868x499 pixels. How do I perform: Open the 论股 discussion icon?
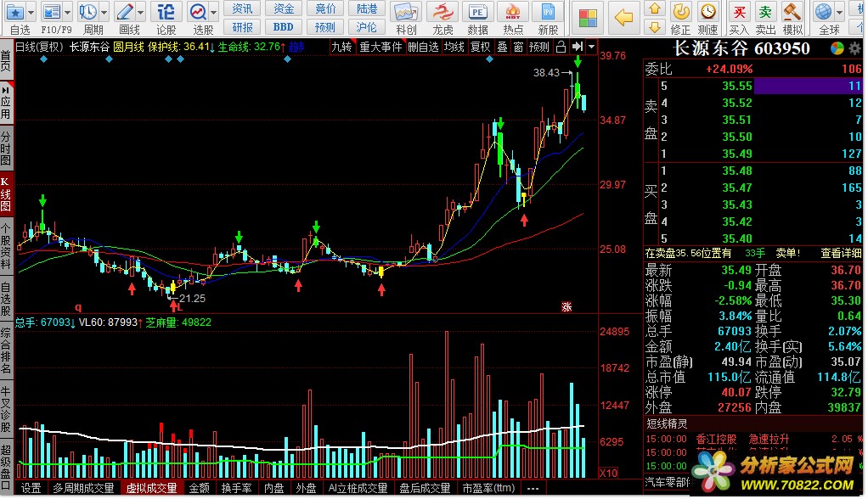point(166,12)
